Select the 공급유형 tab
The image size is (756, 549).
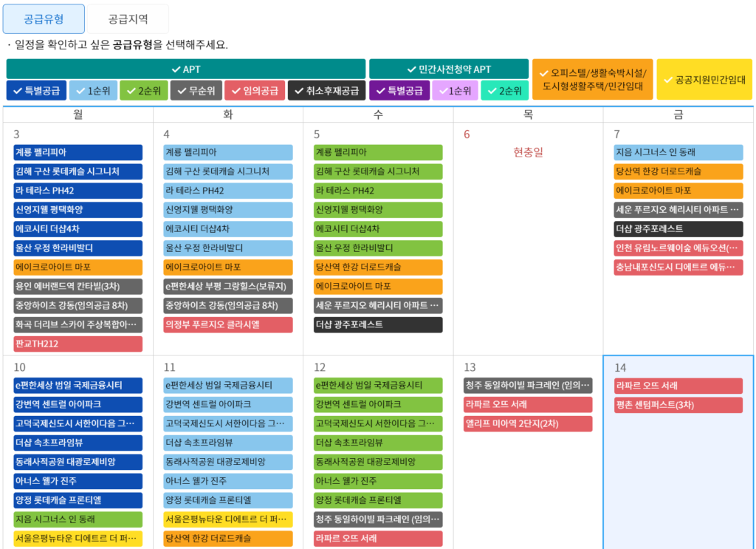click(44, 18)
